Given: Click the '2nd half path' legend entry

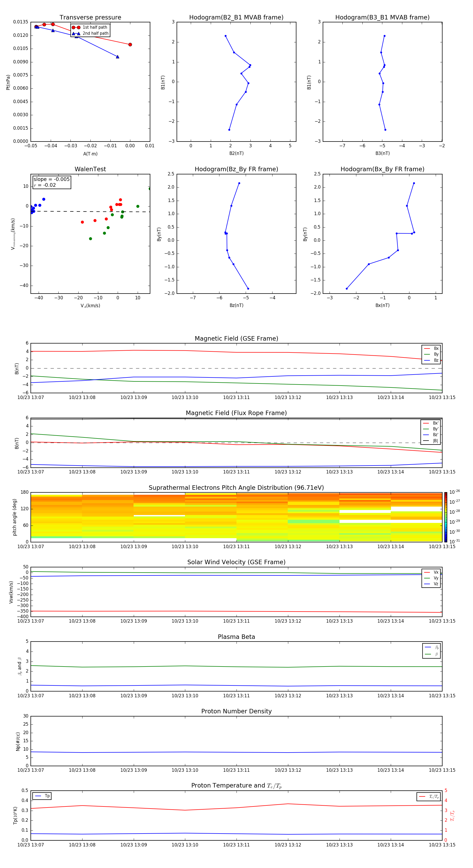Looking at the screenshot, I should pyautogui.click(x=90, y=33).
